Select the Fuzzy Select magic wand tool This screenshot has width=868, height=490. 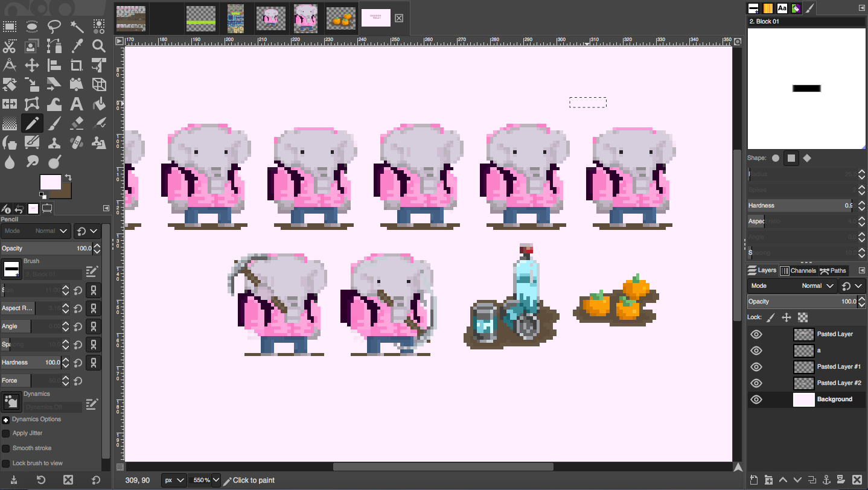pos(77,26)
